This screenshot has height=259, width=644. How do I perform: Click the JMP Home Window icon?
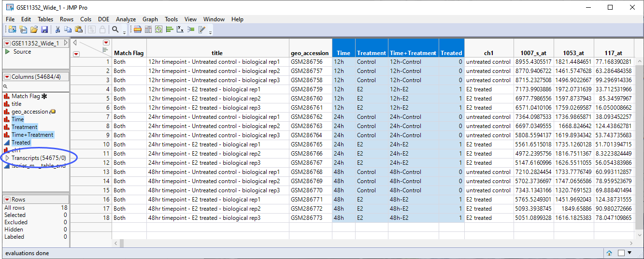(x=610, y=253)
